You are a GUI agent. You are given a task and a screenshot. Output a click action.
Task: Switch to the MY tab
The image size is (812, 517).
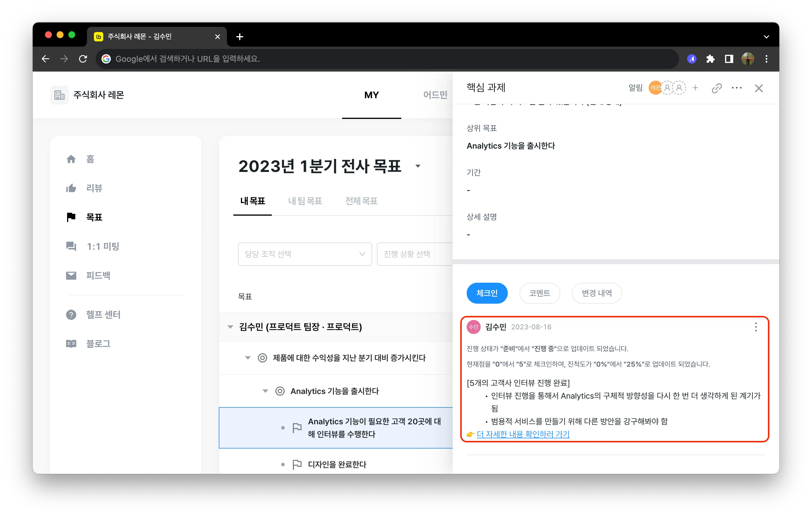click(372, 95)
